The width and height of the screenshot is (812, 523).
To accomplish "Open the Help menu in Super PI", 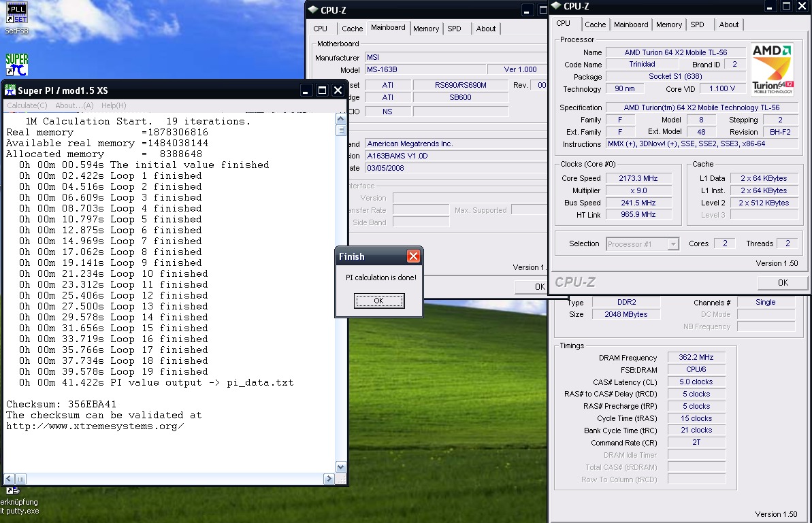I will [x=114, y=105].
